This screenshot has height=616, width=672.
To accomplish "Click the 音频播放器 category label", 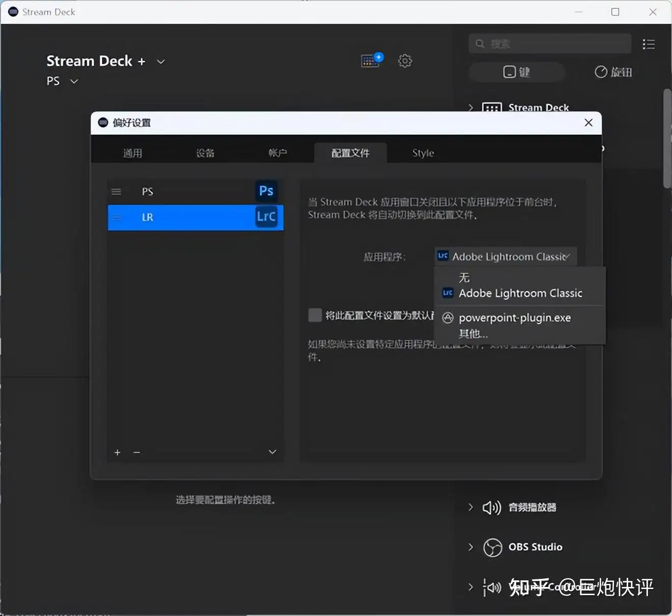I will (x=532, y=507).
